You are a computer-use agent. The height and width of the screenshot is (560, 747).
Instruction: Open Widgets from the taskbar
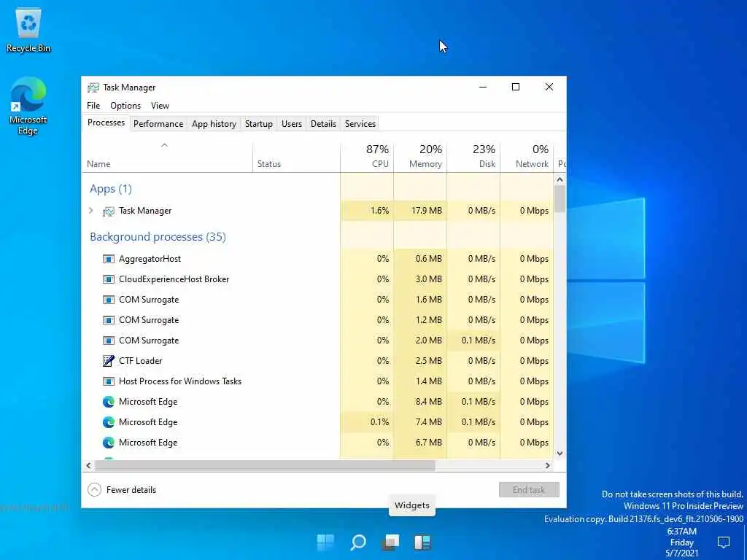click(422, 542)
